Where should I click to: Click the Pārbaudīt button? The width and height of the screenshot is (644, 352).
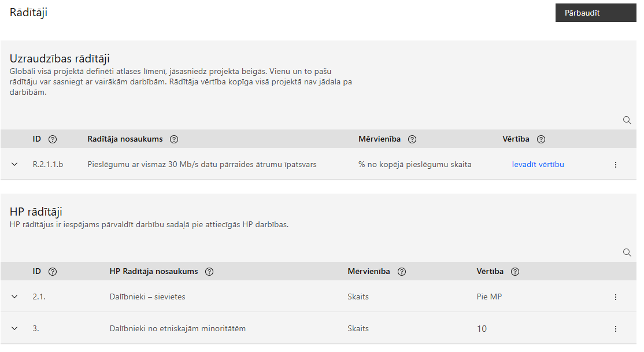[595, 13]
